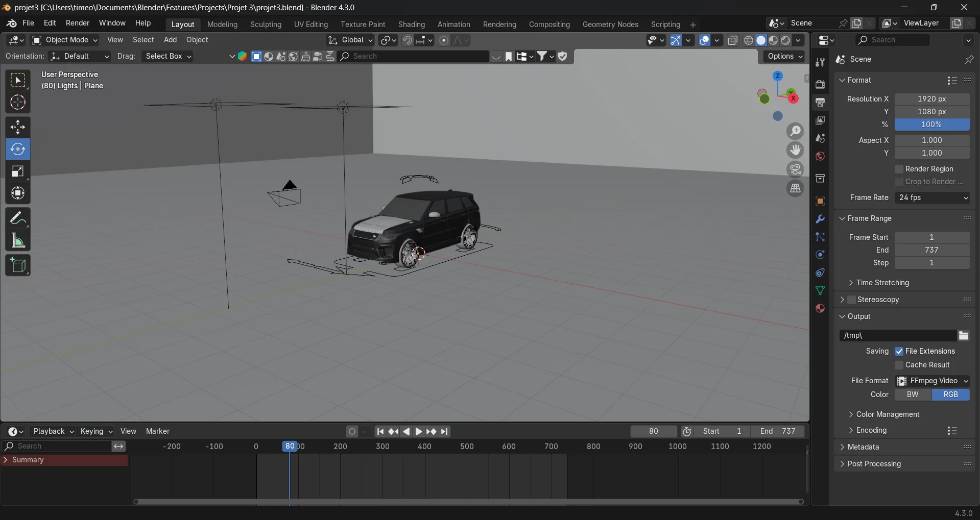Image resolution: width=980 pixels, height=520 pixels.
Task: Open the File menu
Action: [x=29, y=23]
